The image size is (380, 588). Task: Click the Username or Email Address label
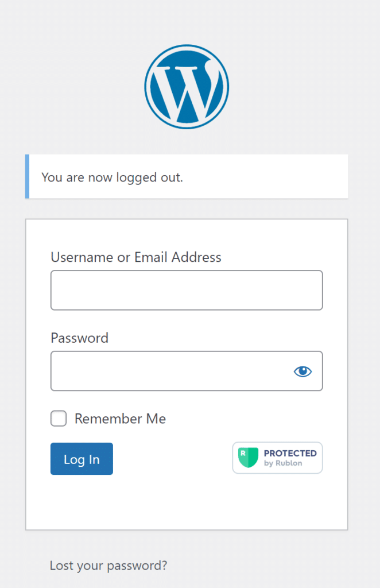click(136, 257)
